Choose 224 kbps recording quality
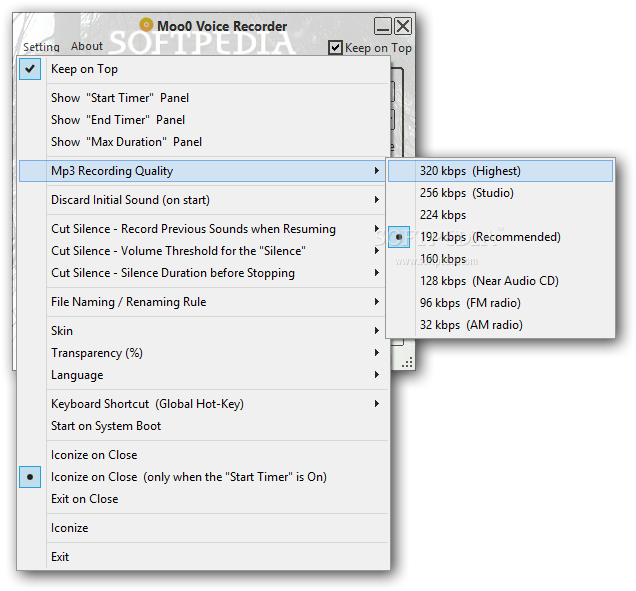Screen dimensions: 636x591 tap(500, 215)
